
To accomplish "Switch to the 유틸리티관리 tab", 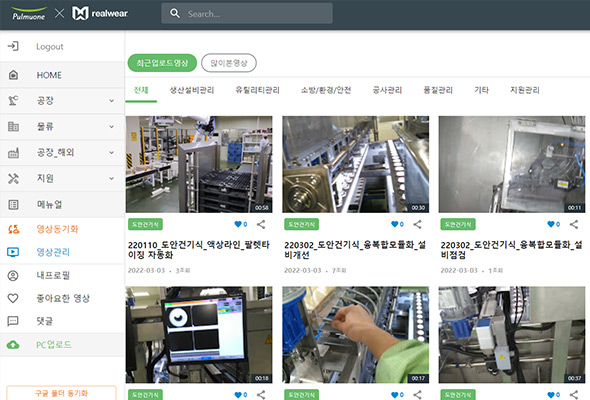I will (x=258, y=90).
